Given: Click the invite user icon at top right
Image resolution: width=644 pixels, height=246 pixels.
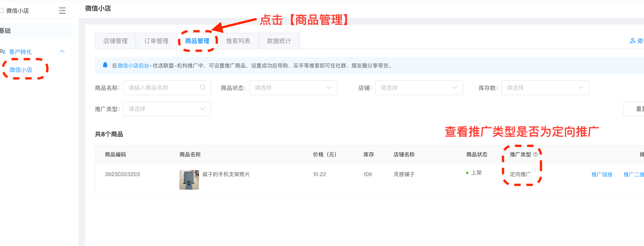Looking at the screenshot, I should click(632, 41).
